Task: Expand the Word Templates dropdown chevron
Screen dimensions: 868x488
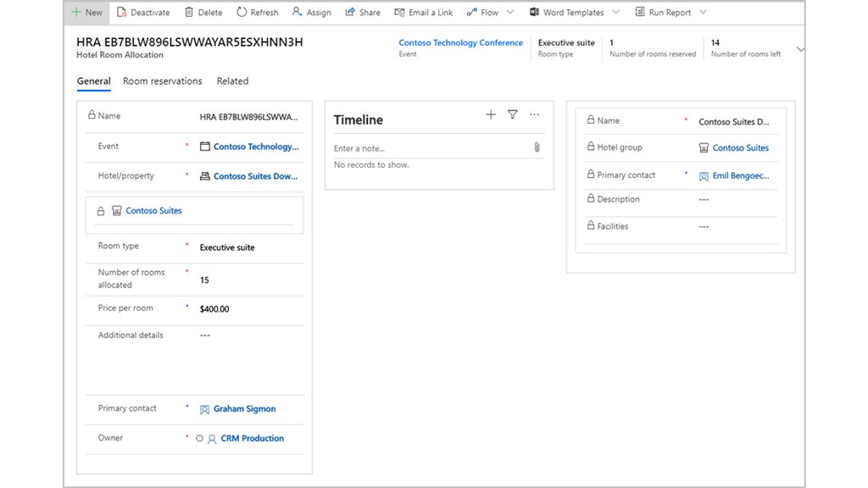Action: coord(615,12)
